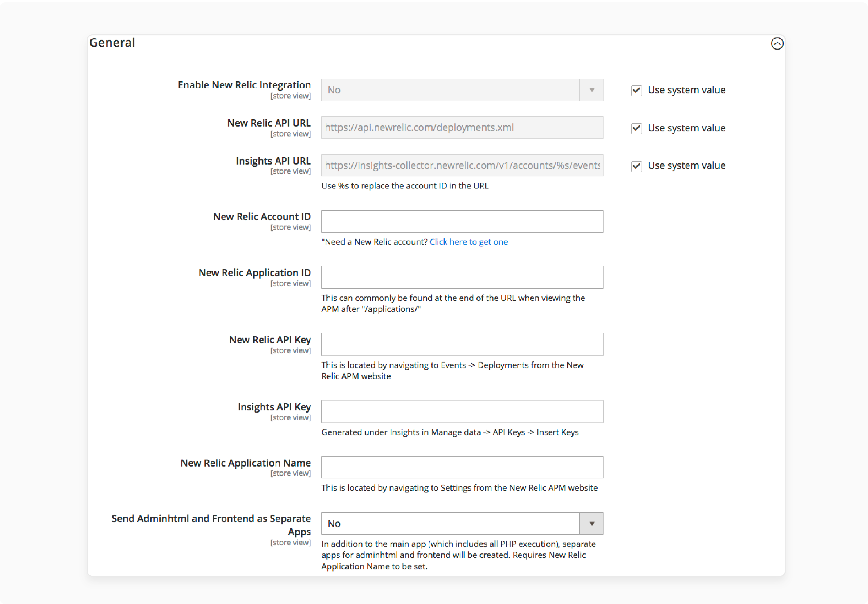This screenshot has width=868, height=604.
Task: Focus the New Relic API Key field
Action: tap(462, 345)
